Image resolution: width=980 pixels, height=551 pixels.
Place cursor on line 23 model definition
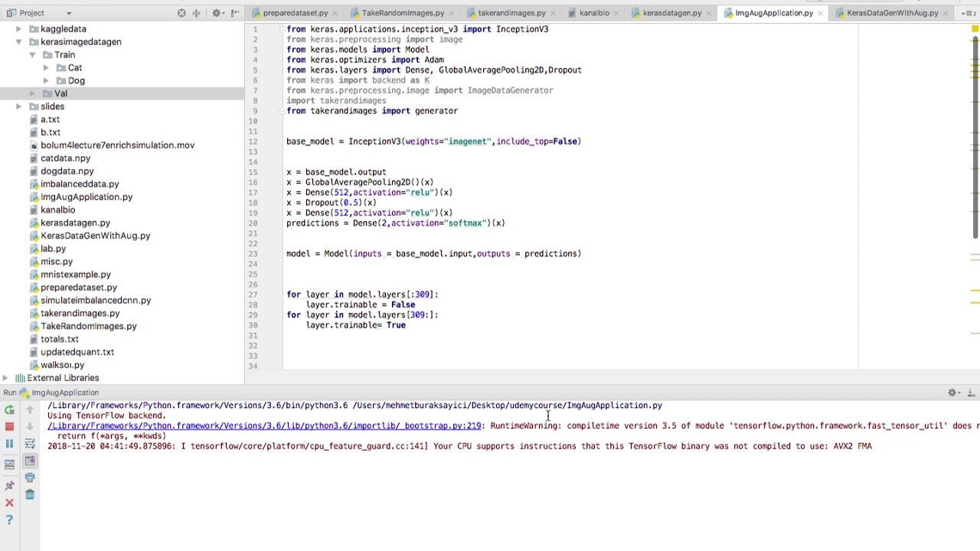433,253
